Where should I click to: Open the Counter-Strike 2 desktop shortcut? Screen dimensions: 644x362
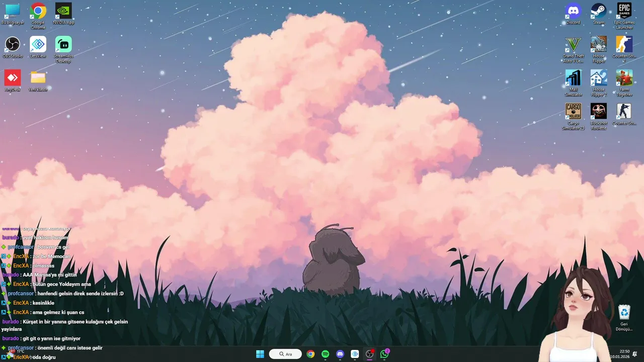click(624, 50)
